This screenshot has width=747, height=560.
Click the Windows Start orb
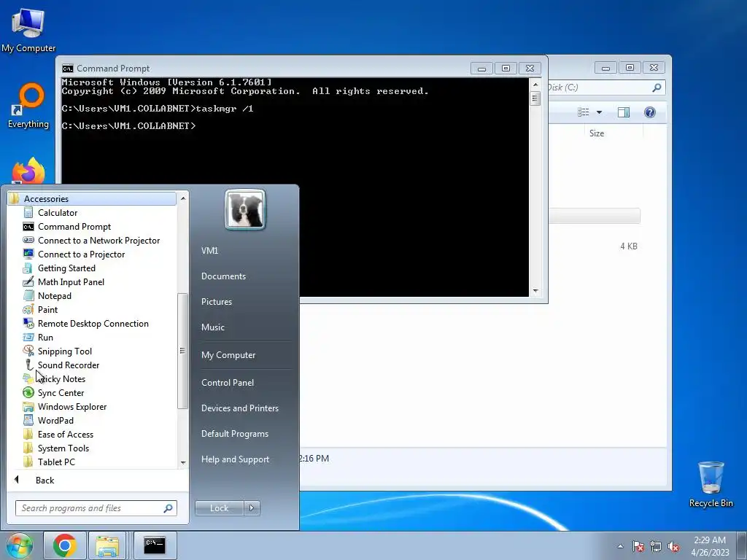[20, 545]
